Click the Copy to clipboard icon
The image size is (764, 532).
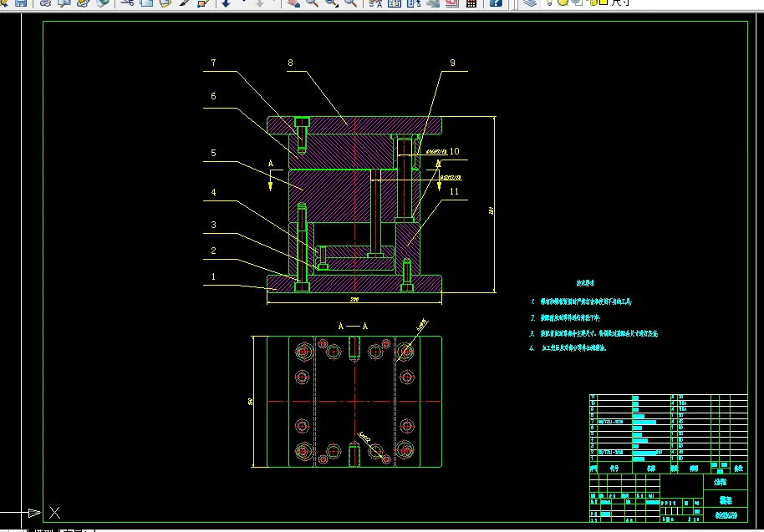click(146, 3)
